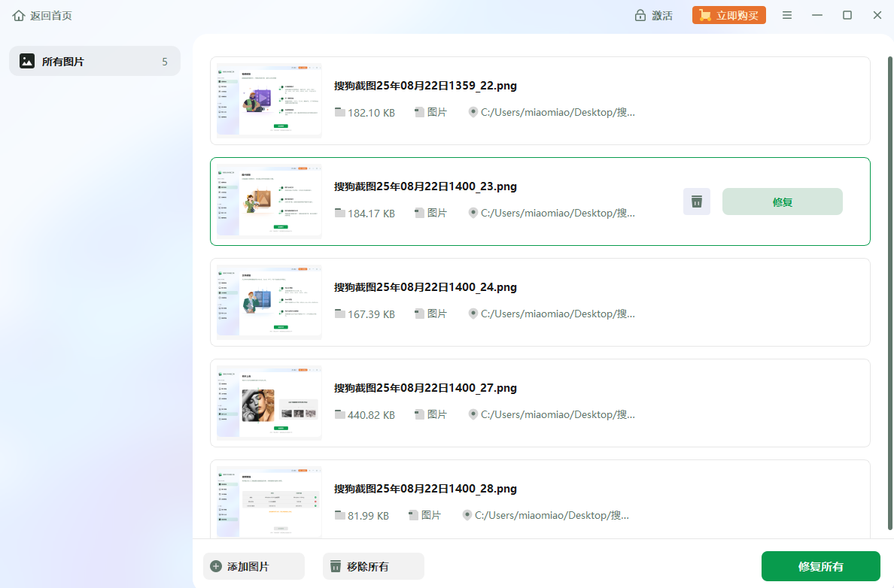Open the hamburger menu in title bar
This screenshot has width=894, height=588.
786,16
